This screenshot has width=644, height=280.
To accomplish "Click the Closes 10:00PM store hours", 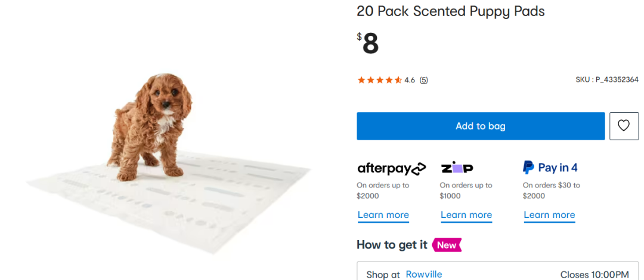I will (x=594, y=275).
